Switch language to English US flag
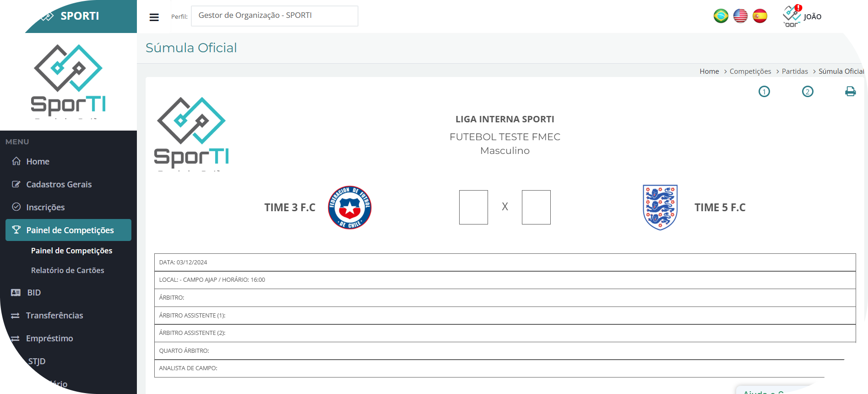The width and height of the screenshot is (868, 394). tap(740, 16)
